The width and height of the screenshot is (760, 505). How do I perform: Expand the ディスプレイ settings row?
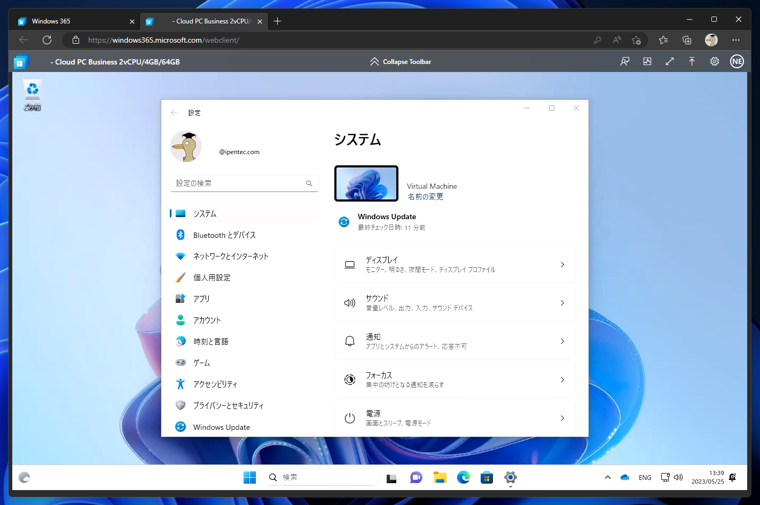coord(455,265)
